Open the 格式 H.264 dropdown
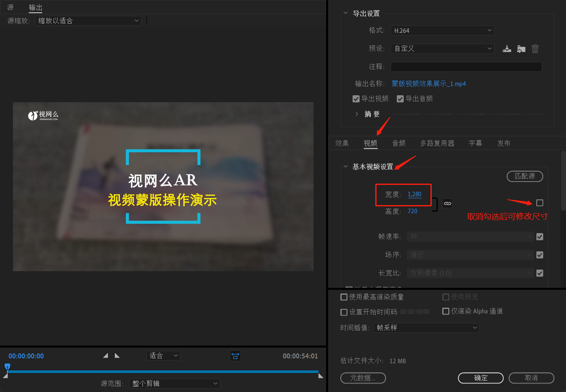Viewport: 566px width, 392px height. pyautogui.click(x=442, y=30)
